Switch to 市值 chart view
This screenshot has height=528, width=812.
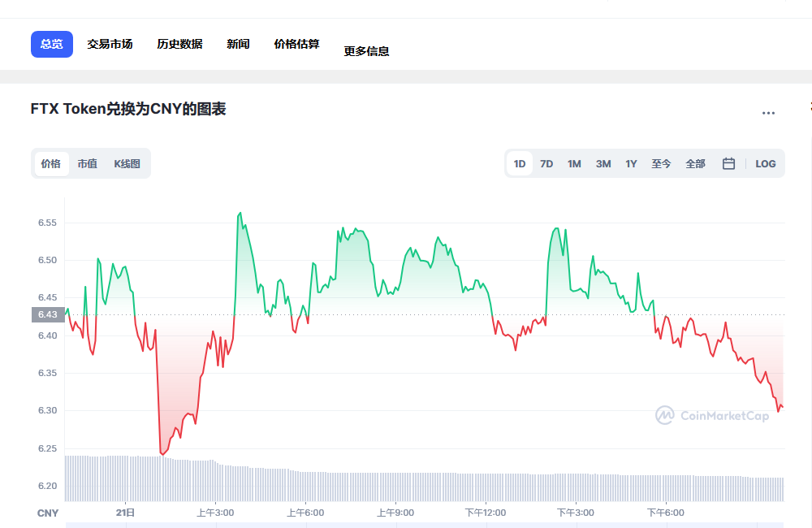pyautogui.click(x=85, y=162)
